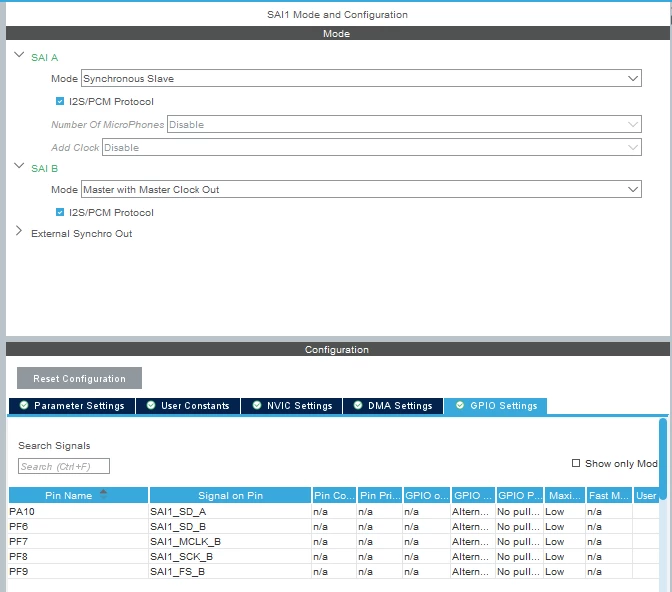Click NVIC Settings tab green check icon
This screenshot has width=672, height=592.
(x=257, y=405)
